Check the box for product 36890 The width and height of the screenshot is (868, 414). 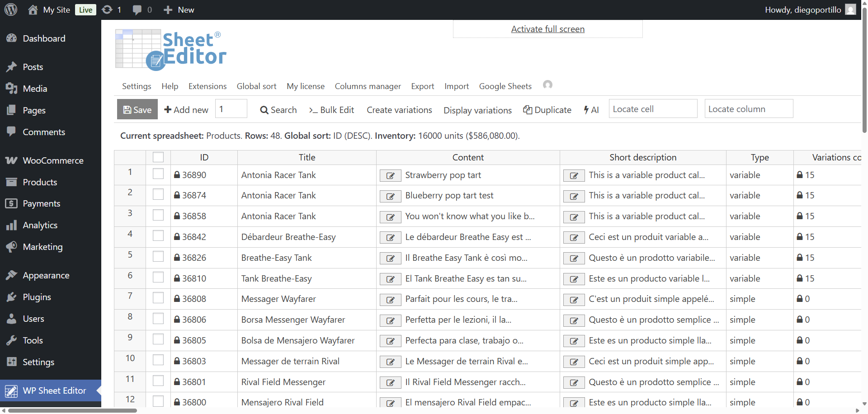[x=158, y=174]
